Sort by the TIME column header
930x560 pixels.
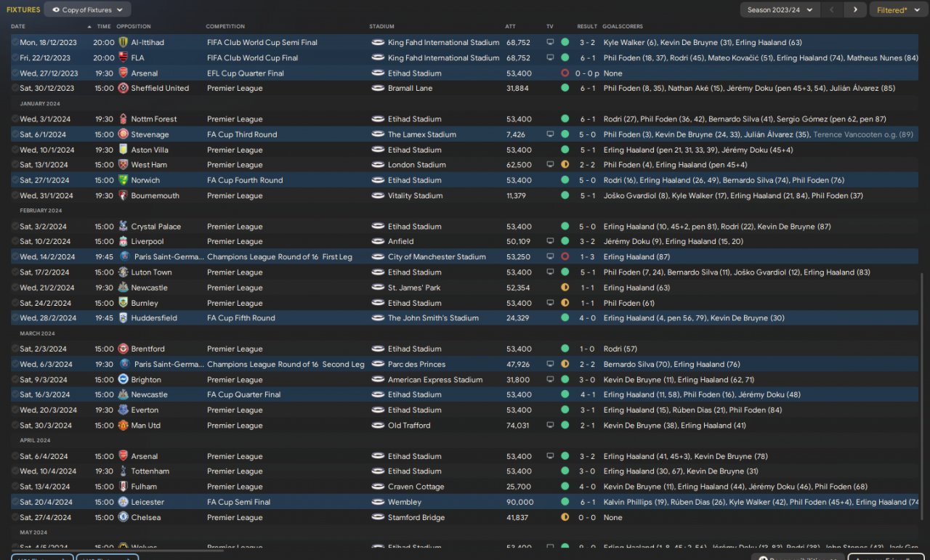tap(104, 26)
